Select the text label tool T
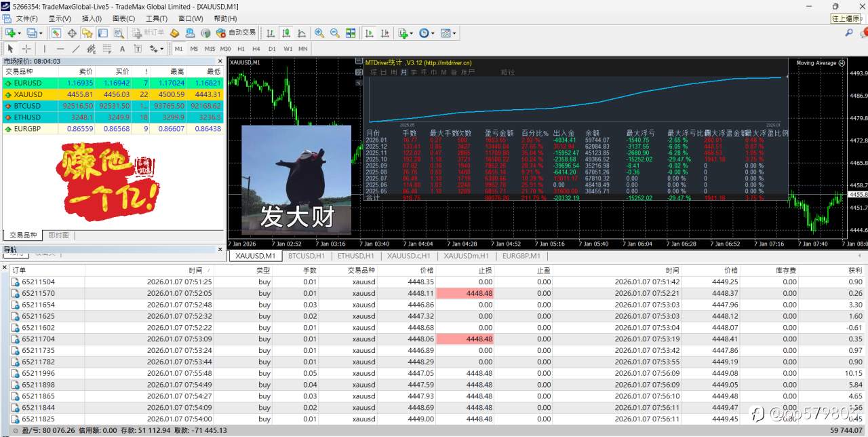The height and width of the screenshot is (437, 868). click(x=137, y=48)
